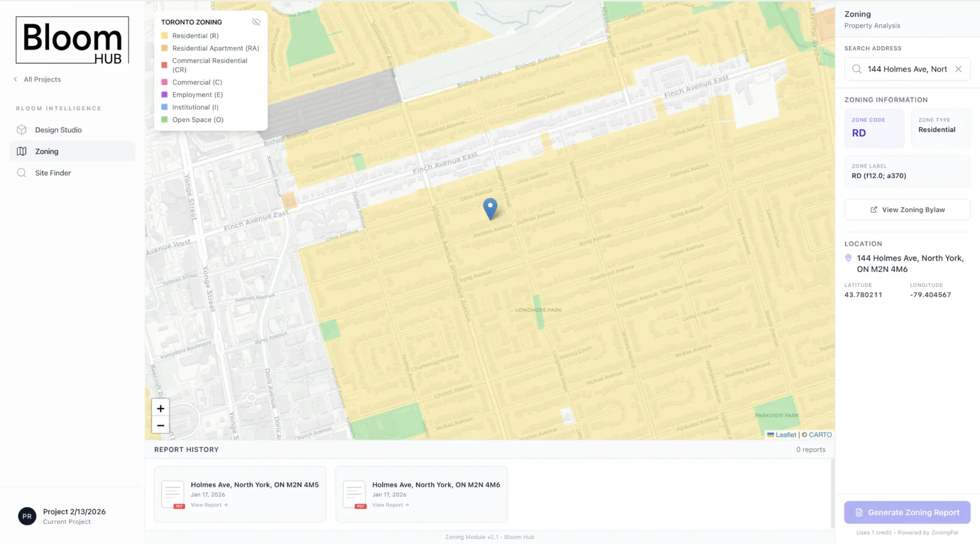This screenshot has height=544, width=980.
Task: Open the CARTO attribution link
Action: pos(819,435)
